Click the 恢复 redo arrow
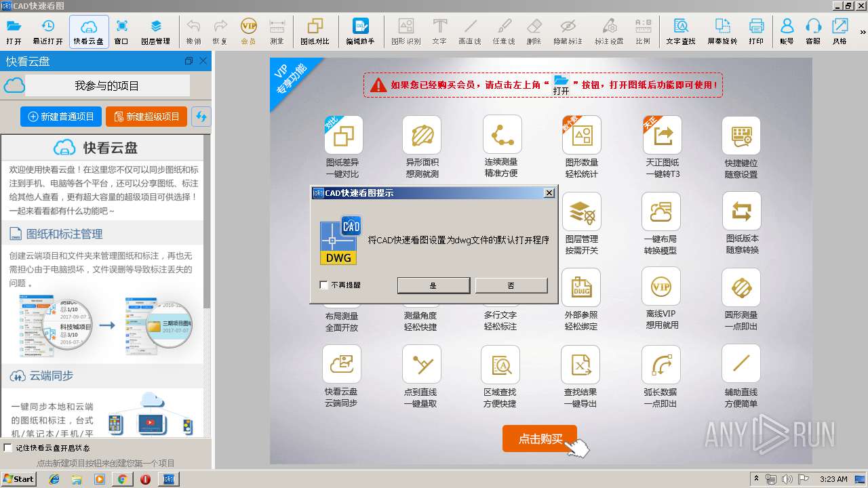This screenshot has width=868, height=488. [x=220, y=31]
